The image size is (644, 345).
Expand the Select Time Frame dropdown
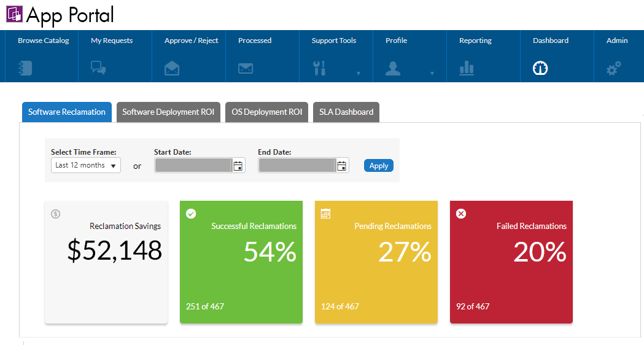86,166
